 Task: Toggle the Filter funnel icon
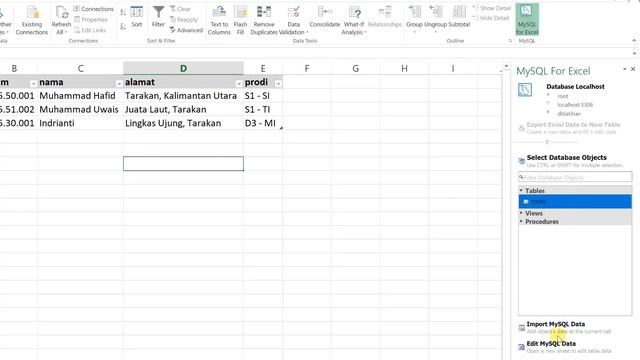tap(158, 12)
